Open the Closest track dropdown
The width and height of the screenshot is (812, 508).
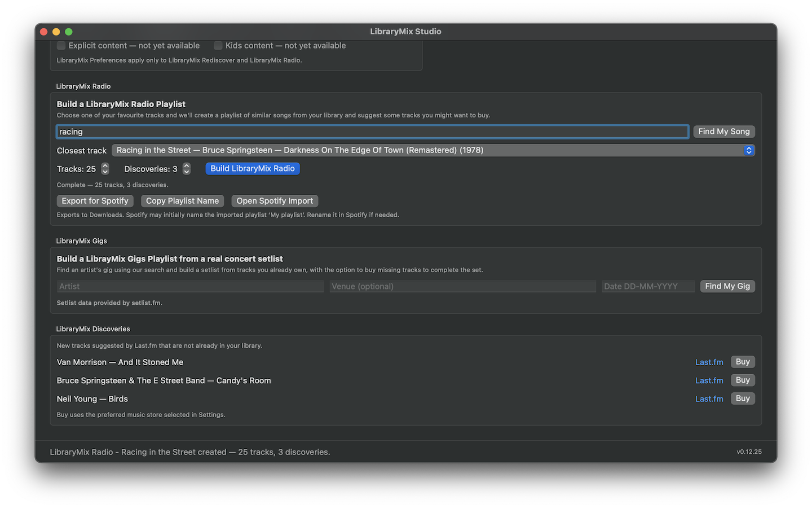[433, 150]
